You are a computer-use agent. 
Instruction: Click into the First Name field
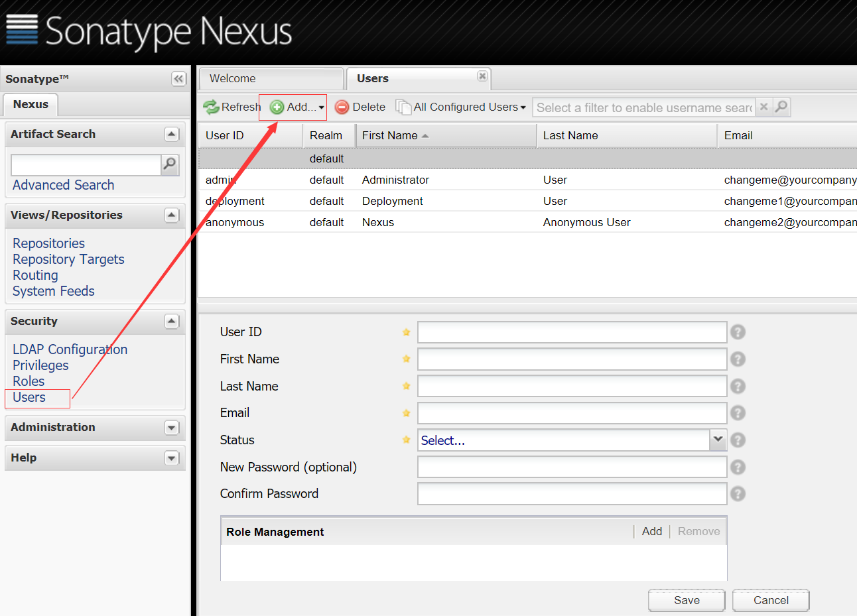click(x=572, y=359)
